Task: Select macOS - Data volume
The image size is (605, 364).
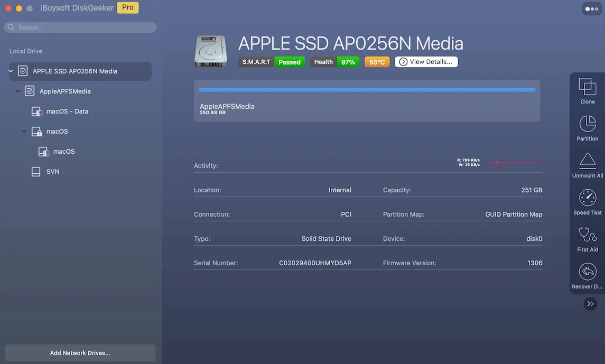Action: (67, 111)
